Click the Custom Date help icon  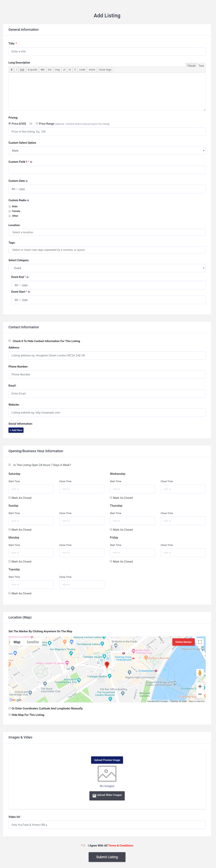(x=27, y=181)
